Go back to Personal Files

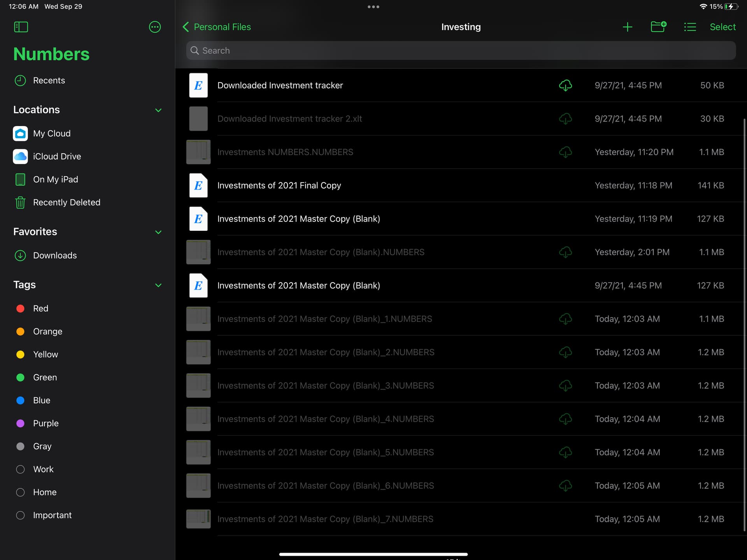pyautogui.click(x=217, y=27)
